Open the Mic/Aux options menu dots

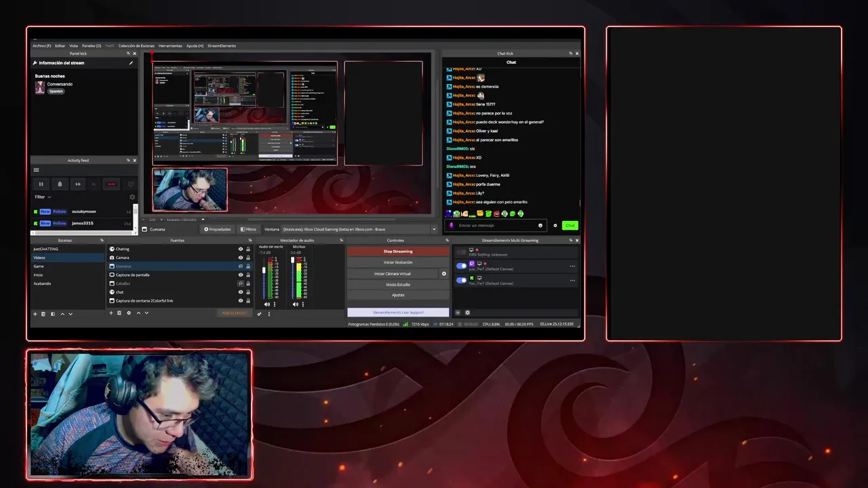(x=302, y=304)
